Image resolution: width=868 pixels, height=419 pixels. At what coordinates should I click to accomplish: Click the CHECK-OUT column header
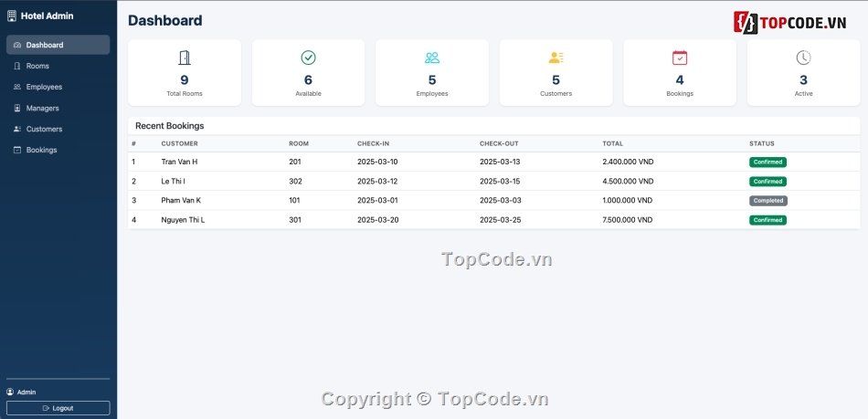499,143
